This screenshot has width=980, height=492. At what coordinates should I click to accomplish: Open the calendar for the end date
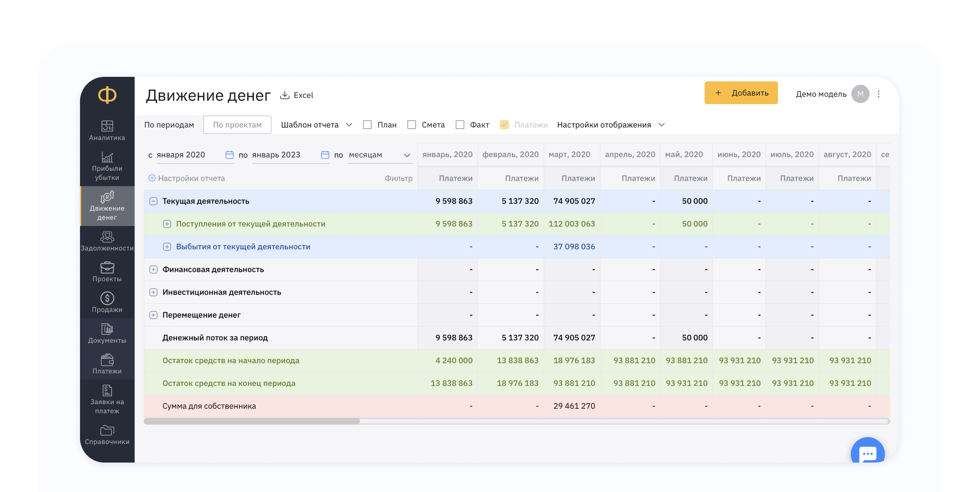click(x=325, y=155)
